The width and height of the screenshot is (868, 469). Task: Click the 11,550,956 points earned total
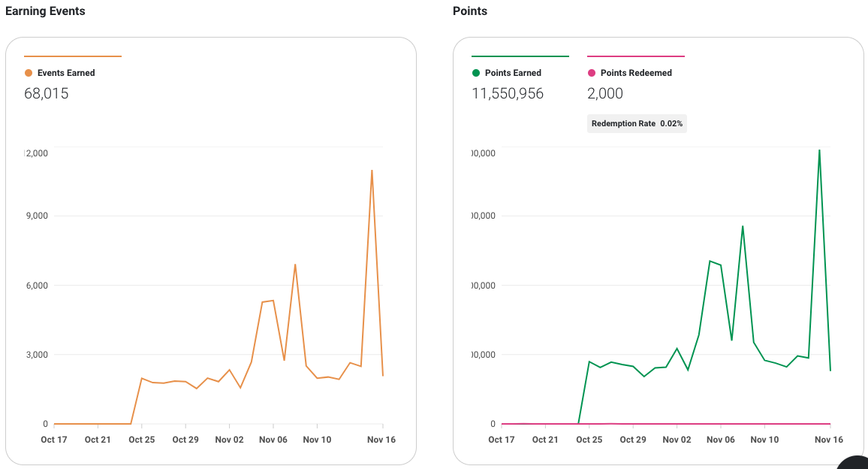(508, 94)
